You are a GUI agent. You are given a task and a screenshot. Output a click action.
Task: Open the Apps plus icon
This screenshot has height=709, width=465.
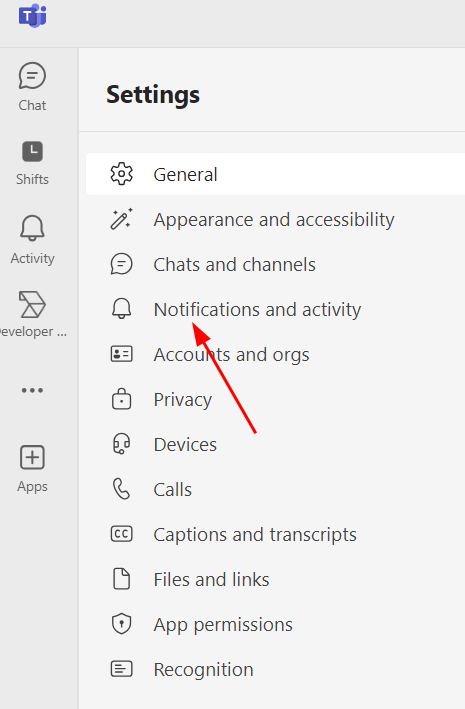tap(32, 457)
